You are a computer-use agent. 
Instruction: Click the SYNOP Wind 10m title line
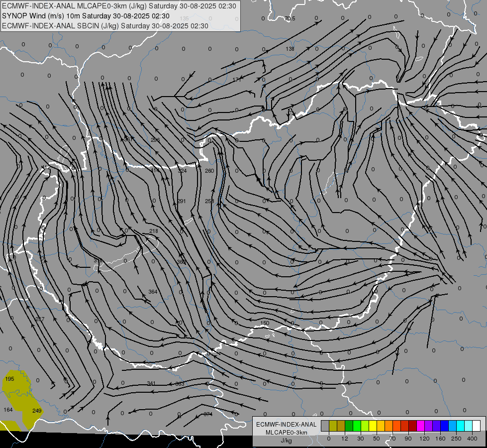86,16
